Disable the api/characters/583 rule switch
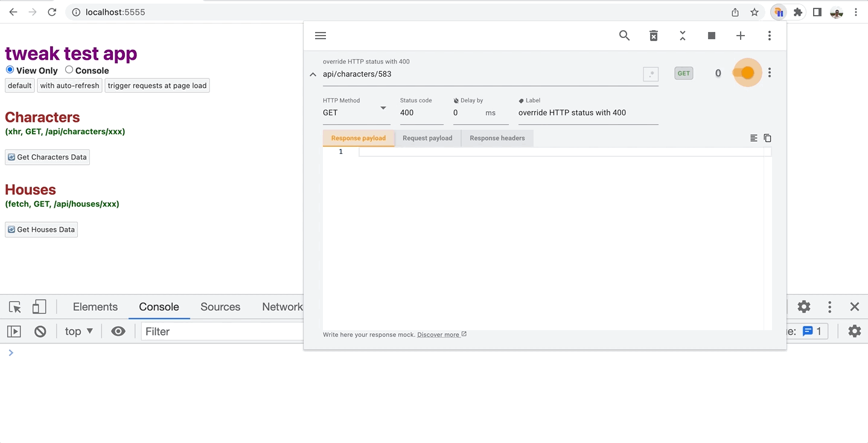This screenshot has height=443, width=868. [x=744, y=73]
